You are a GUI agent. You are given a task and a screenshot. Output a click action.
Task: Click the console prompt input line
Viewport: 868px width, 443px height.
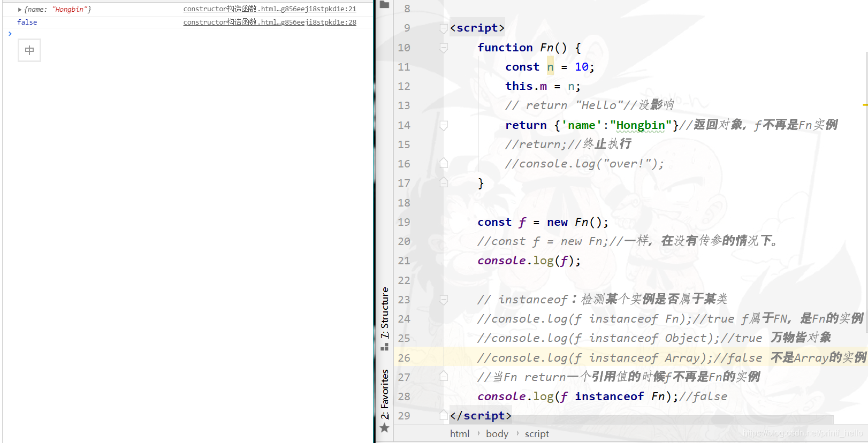(x=187, y=34)
